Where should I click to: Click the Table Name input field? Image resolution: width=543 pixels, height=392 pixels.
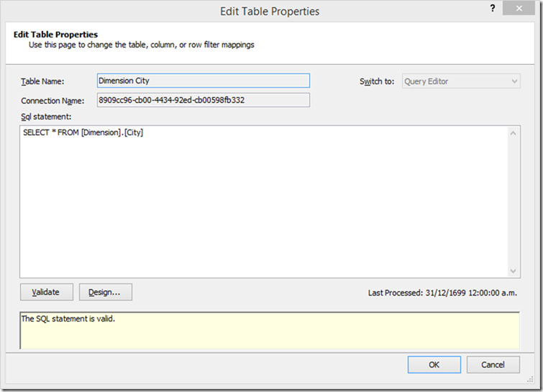(204, 81)
